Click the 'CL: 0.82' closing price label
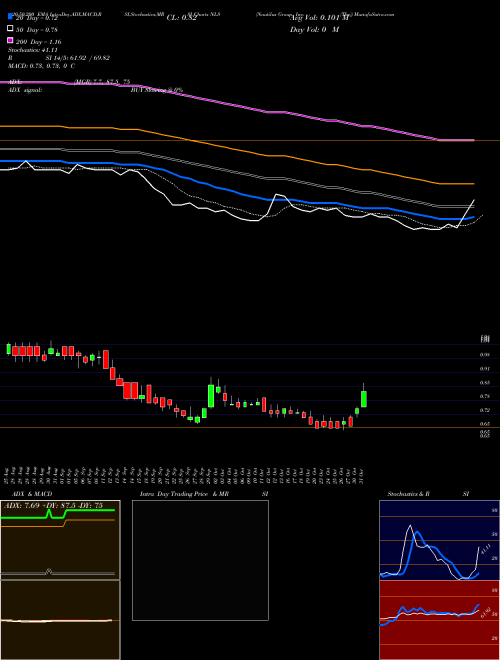 [x=181, y=18]
